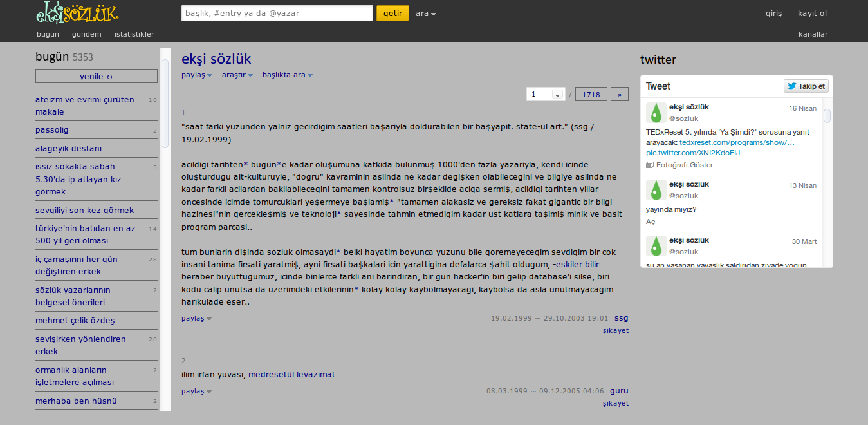Click şikayet under ssg's entry
This screenshot has height=425, width=868.
click(x=616, y=330)
